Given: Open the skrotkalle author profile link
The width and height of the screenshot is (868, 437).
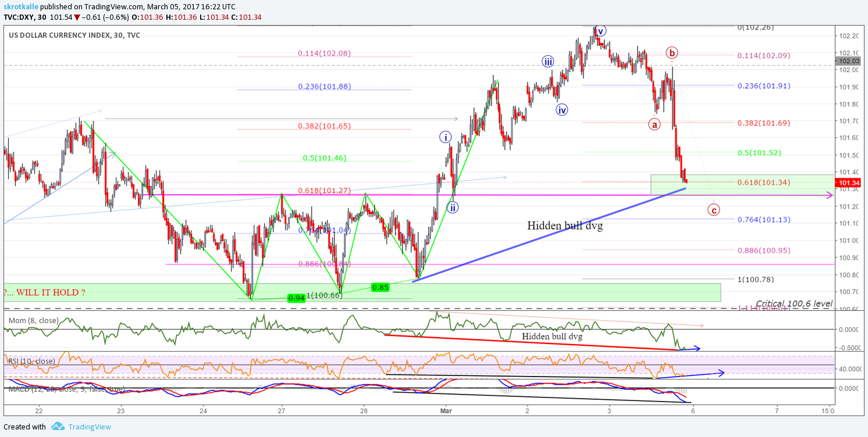Looking at the screenshot, I should 21,6.
